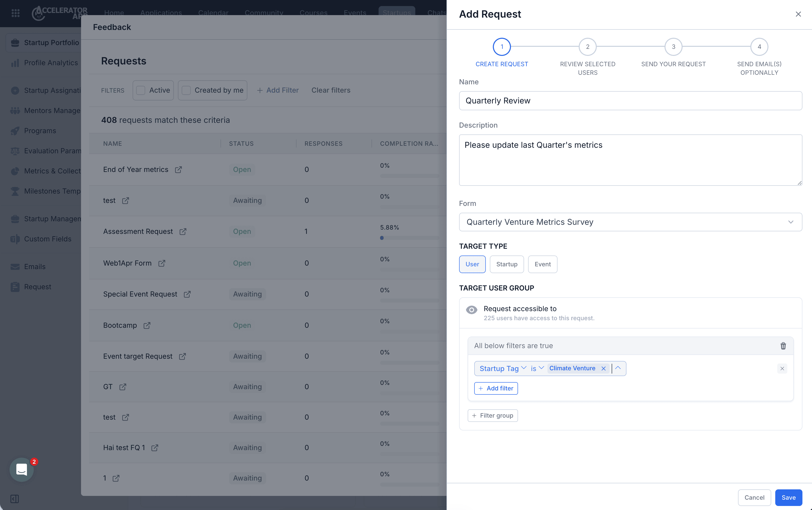Change the 'is' operator dropdown
The height and width of the screenshot is (510, 812).
point(537,368)
